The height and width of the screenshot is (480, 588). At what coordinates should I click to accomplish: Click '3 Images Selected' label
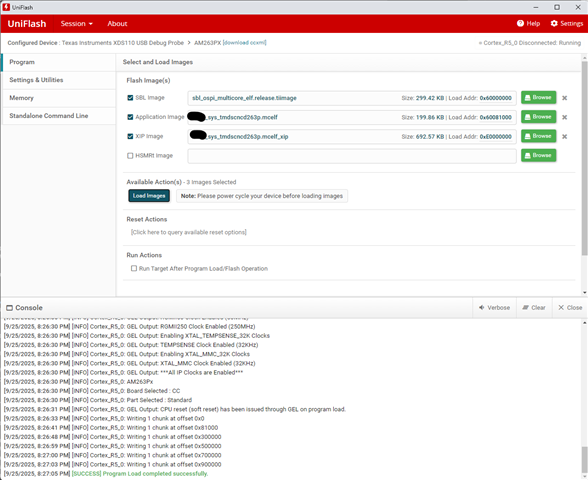[211, 182]
